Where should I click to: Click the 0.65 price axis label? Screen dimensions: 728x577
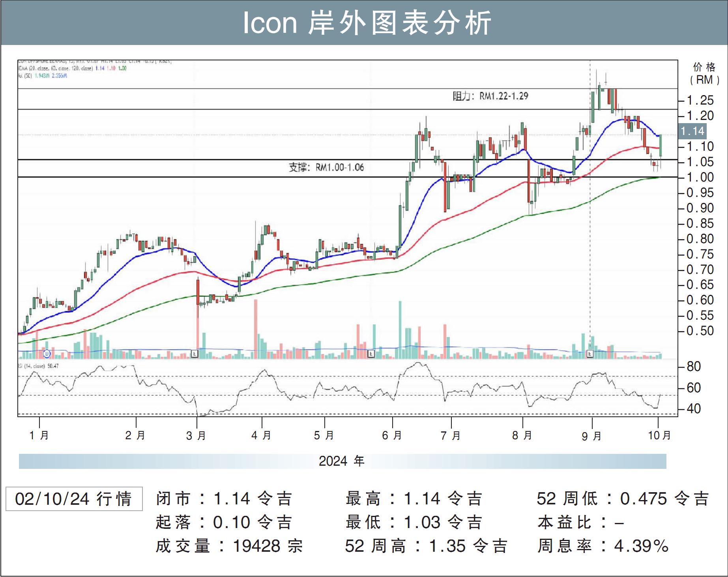coord(700,285)
